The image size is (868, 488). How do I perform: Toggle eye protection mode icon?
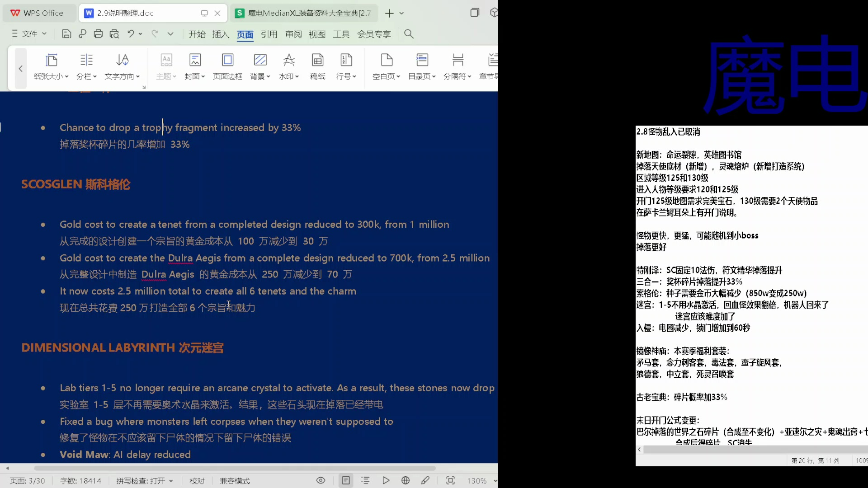[321, 481]
